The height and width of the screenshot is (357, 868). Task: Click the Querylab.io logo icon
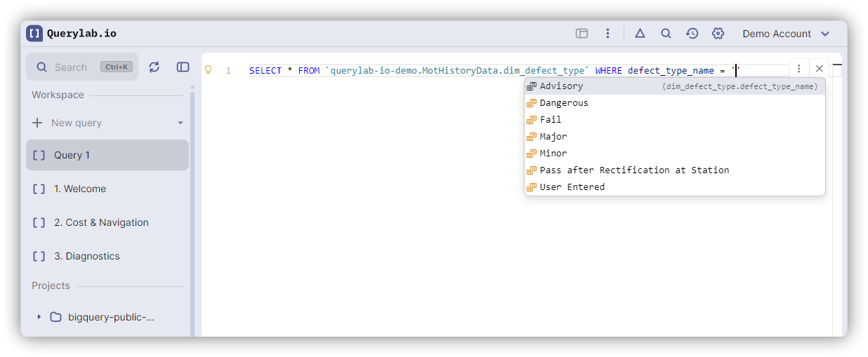pyautogui.click(x=34, y=33)
